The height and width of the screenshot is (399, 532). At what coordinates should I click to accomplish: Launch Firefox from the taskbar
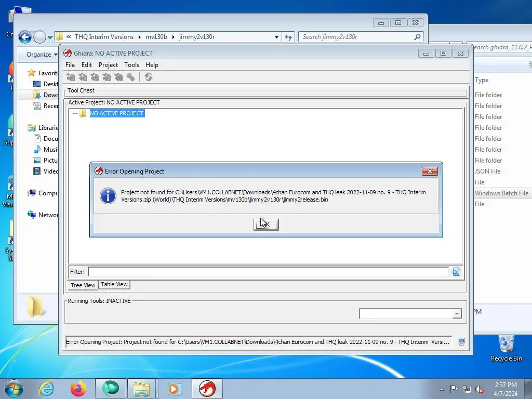[x=78, y=389]
